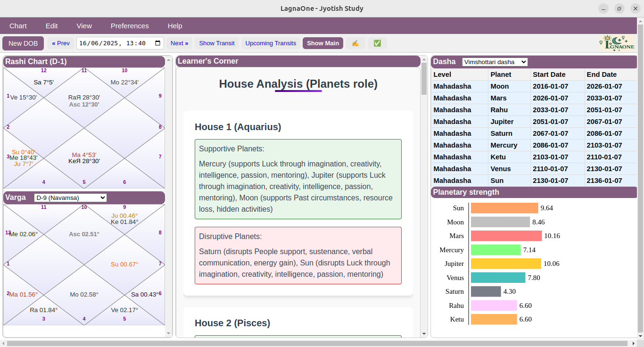Click the Saturn strength bar
This screenshot has width=644, height=347.
(486, 291)
